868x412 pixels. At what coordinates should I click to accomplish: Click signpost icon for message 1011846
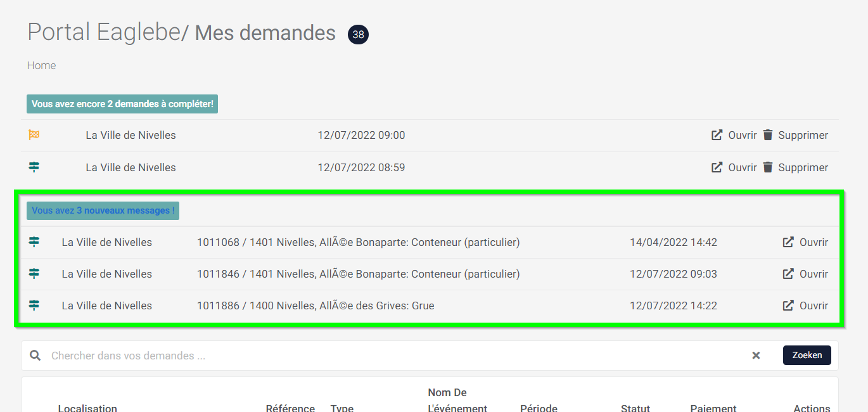34,274
